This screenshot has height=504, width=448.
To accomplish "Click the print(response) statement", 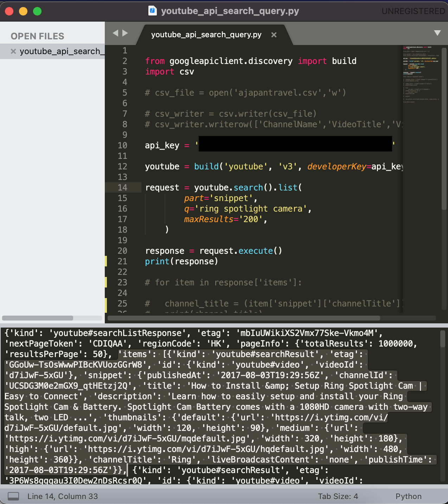I will (x=181, y=261).
